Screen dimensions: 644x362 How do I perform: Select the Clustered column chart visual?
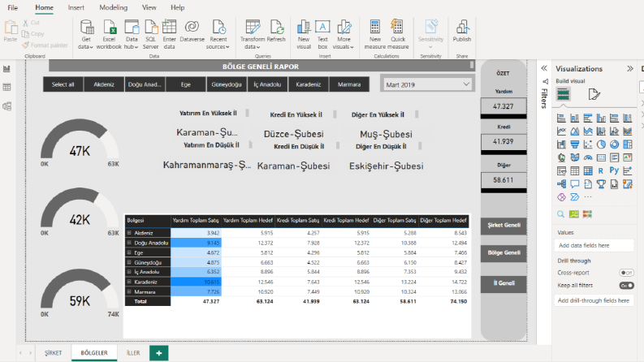point(601,119)
